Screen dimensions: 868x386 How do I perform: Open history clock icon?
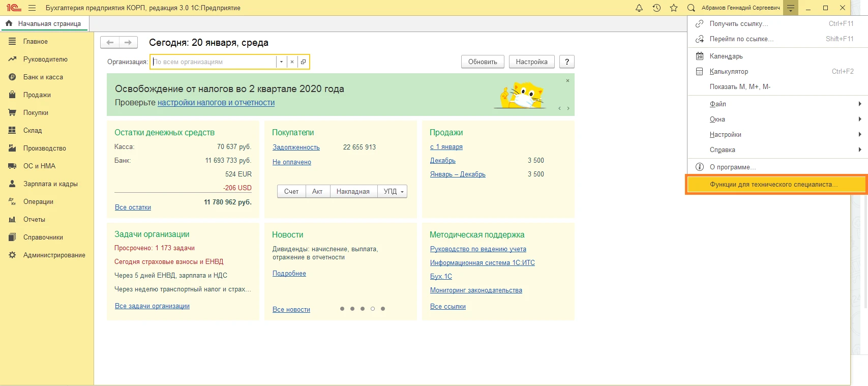pyautogui.click(x=656, y=8)
